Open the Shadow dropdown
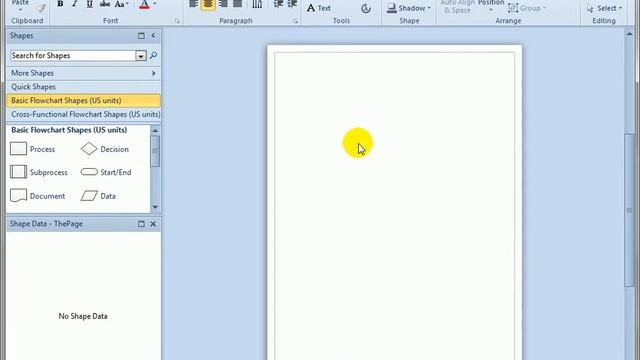The image size is (640, 360). coord(409,8)
